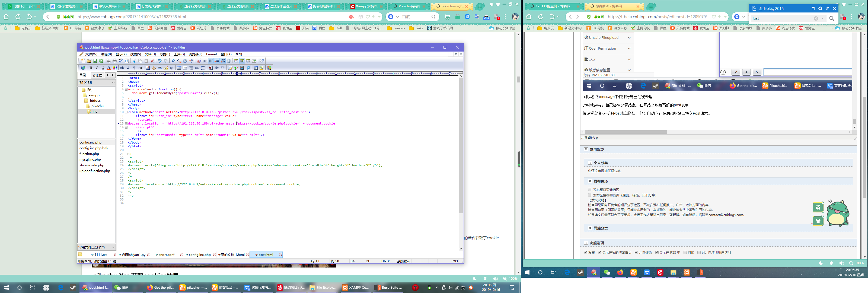Click the Undo arrow in EditPlus toolbar
The height and width of the screenshot is (293, 868).
click(160, 61)
